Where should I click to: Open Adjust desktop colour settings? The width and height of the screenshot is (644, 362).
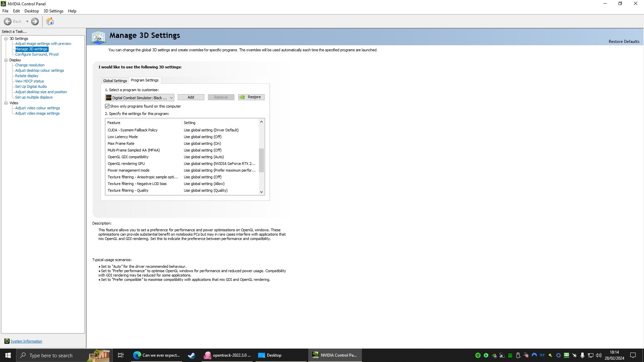(40, 70)
